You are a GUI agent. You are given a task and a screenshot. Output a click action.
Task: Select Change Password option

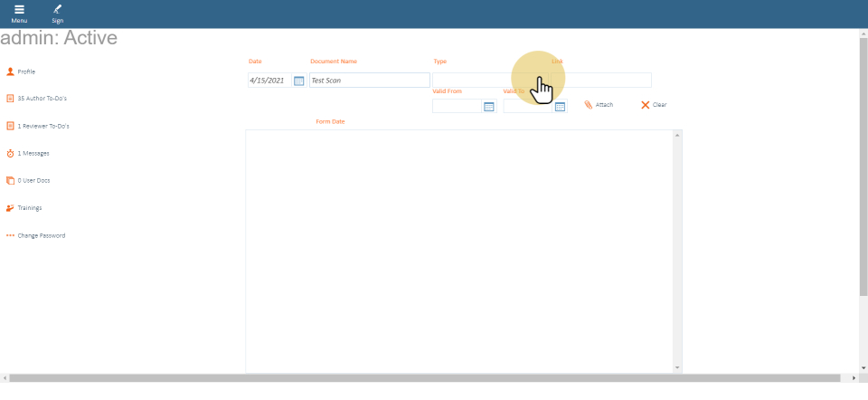pyautogui.click(x=41, y=235)
